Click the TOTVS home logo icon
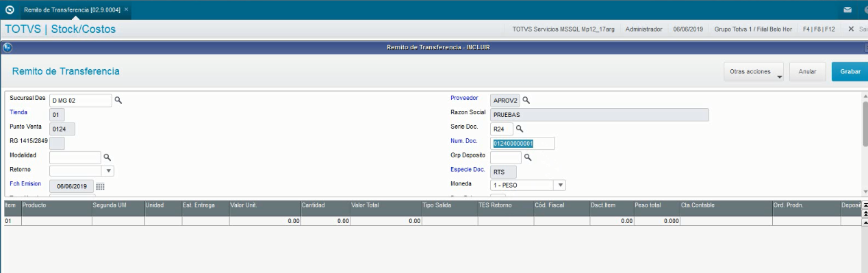The image size is (868, 273). click(10, 10)
